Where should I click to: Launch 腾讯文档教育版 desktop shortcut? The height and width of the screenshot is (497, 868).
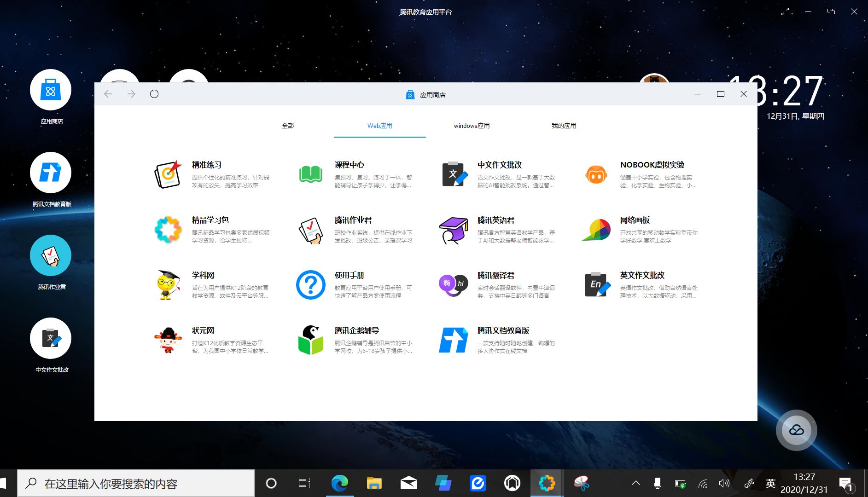(x=51, y=173)
